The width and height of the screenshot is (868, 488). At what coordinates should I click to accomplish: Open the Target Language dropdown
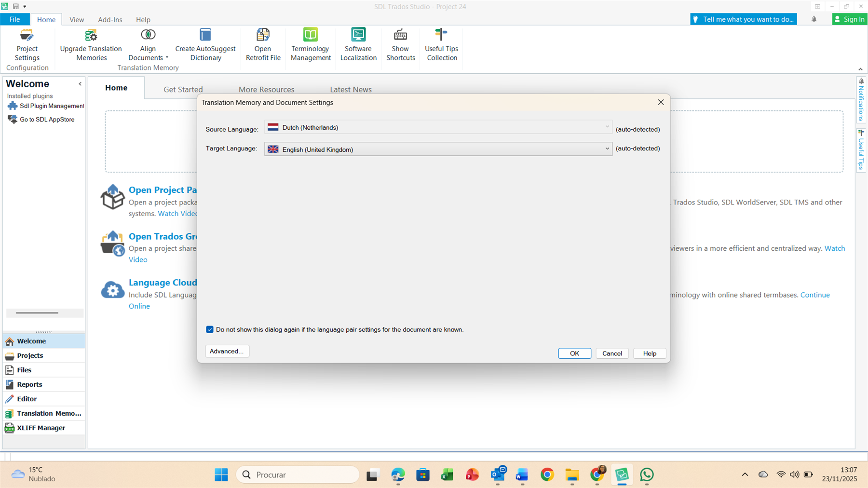tap(607, 149)
